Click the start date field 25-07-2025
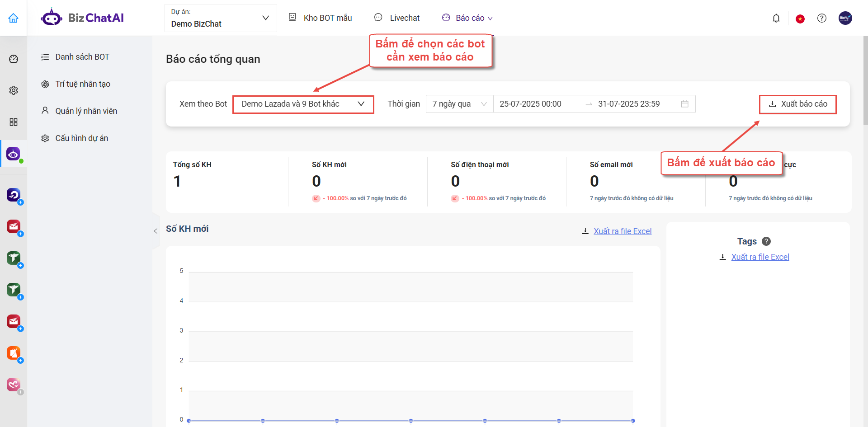Viewport: 868px width, 427px height. 530,104
